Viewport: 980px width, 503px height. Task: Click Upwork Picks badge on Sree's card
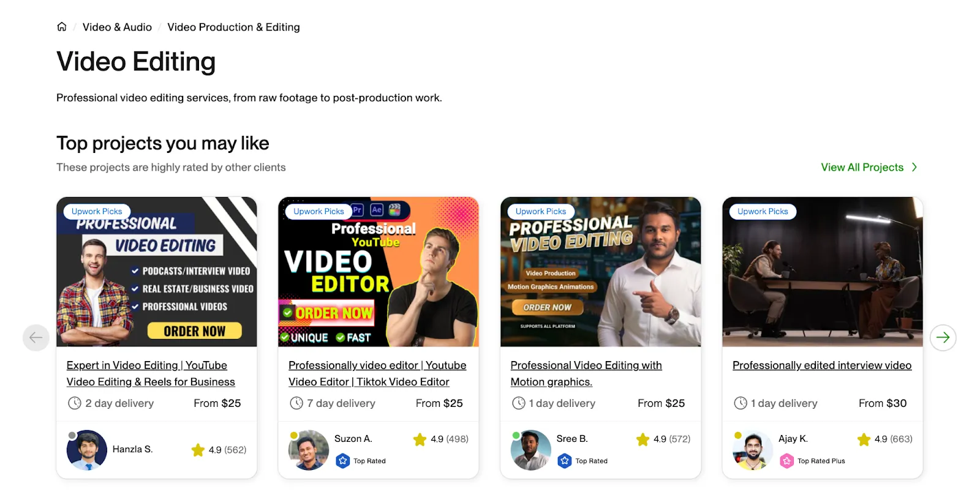coord(541,212)
